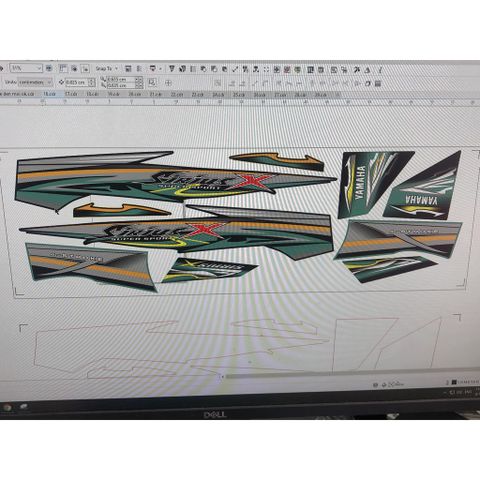
Task: Open the Options icon in standard toolbar
Action: coord(139,69)
